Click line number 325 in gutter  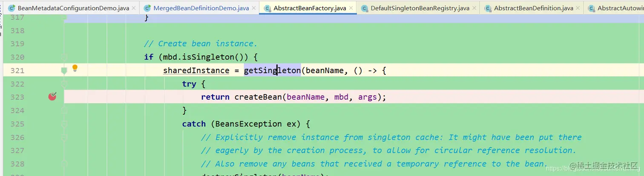pyautogui.click(x=17, y=124)
